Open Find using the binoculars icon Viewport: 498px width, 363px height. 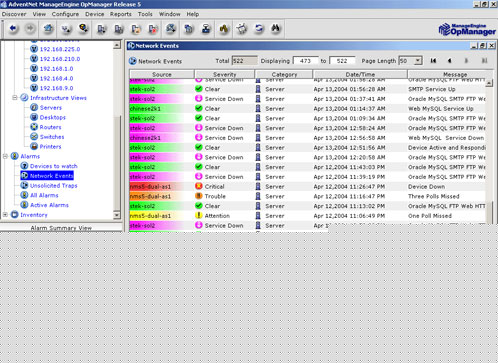276,29
